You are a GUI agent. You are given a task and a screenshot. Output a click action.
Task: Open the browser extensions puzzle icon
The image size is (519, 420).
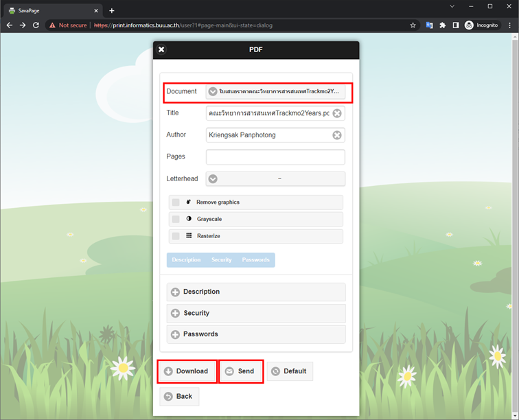pyautogui.click(x=442, y=25)
